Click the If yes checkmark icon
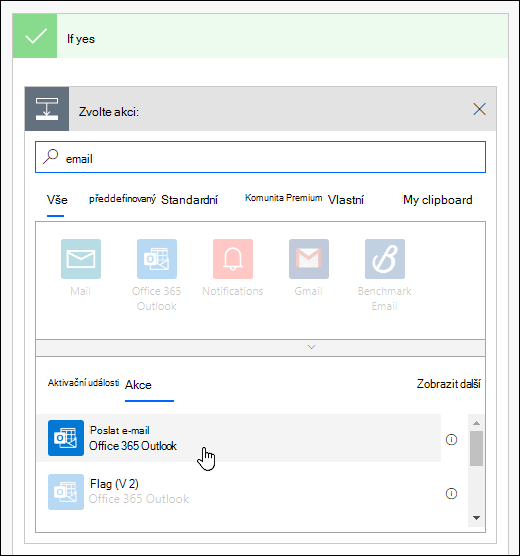The width and height of the screenshot is (520, 556). (35, 36)
